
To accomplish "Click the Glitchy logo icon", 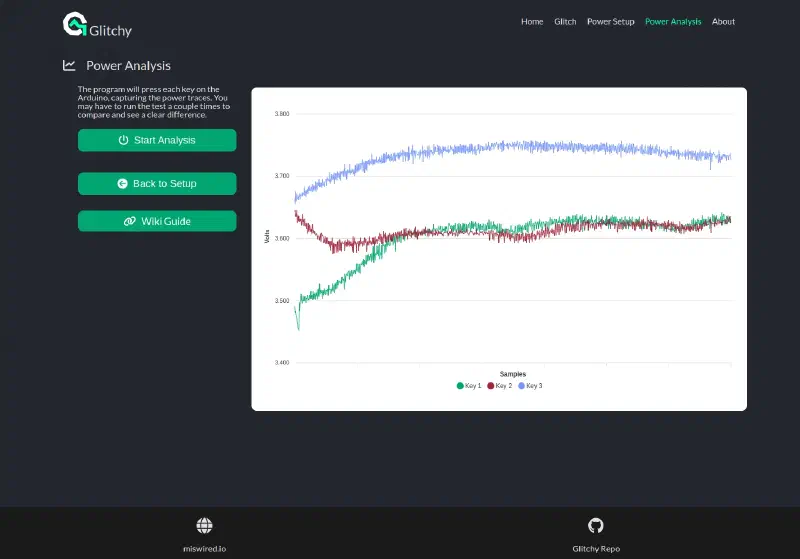I will [74, 24].
